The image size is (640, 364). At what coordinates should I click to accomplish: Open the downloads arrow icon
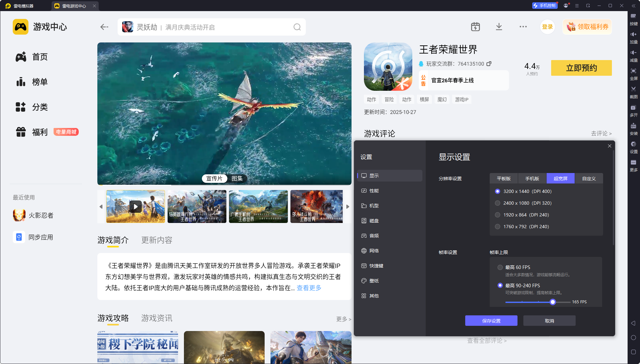[499, 27]
